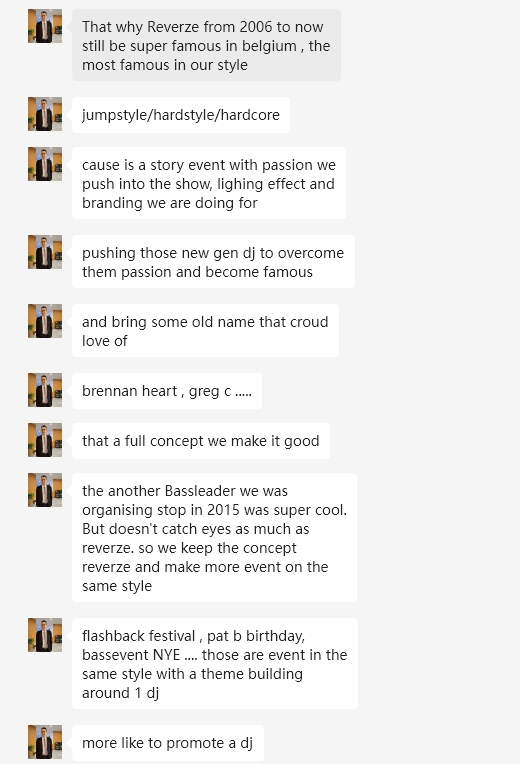
Task: Select the 'flashback festival , pat b birthday' bubble
Action: (x=215, y=664)
